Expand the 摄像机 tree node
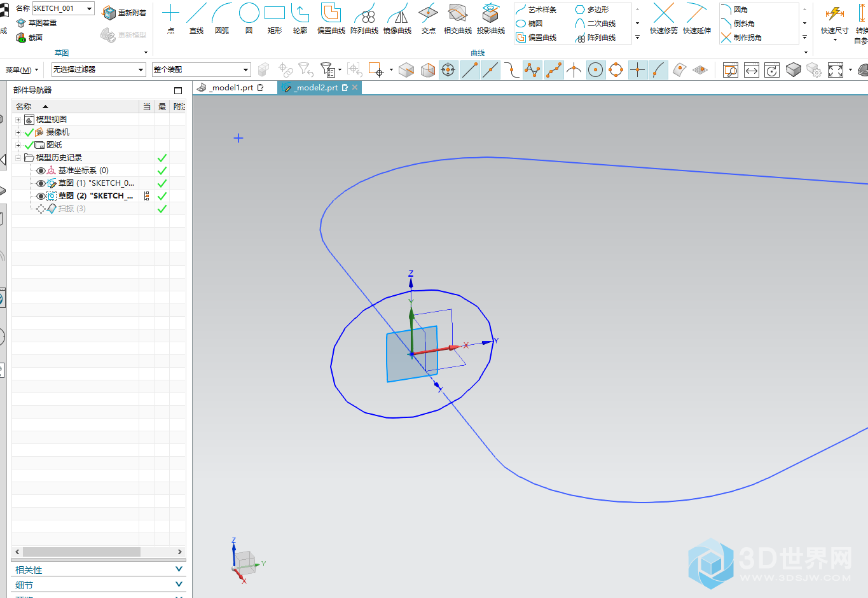 point(18,132)
